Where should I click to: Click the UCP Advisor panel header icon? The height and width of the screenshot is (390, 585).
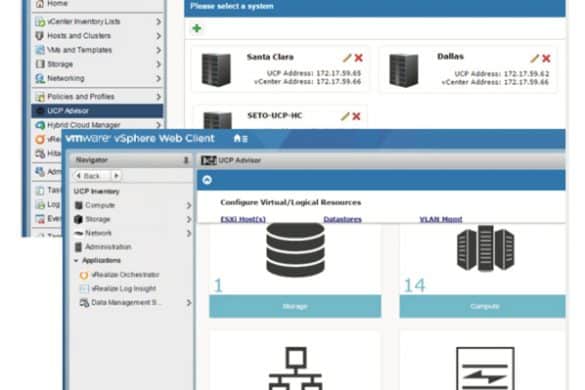pyautogui.click(x=209, y=160)
